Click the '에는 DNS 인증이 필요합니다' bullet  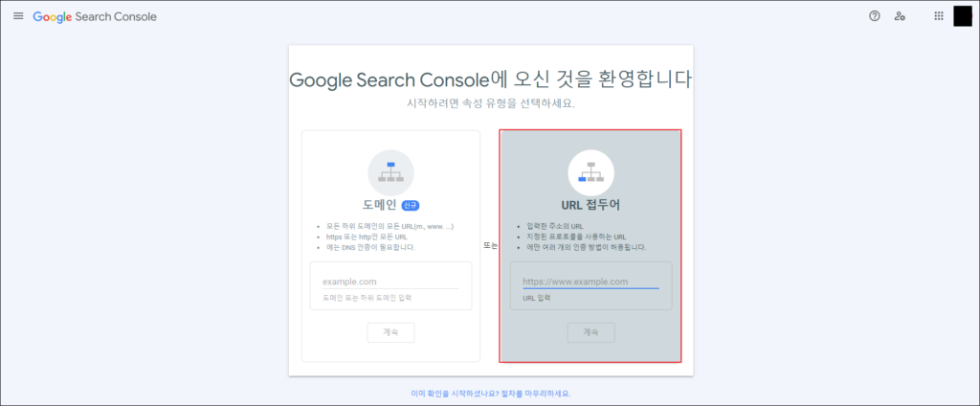coord(370,247)
